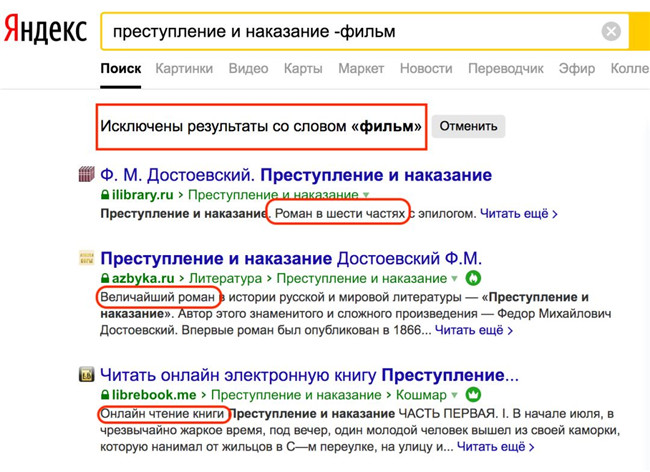Expand the dropdown arrow on the azbyka.ru result
Viewport: 650px width, 472px height.
(454, 278)
